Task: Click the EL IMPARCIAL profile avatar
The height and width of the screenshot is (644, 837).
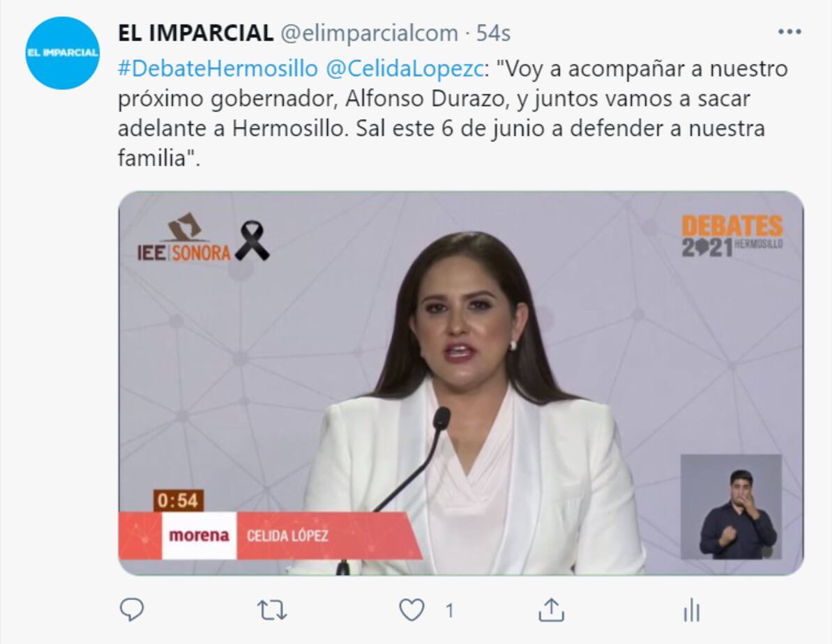Action: pos(63,53)
